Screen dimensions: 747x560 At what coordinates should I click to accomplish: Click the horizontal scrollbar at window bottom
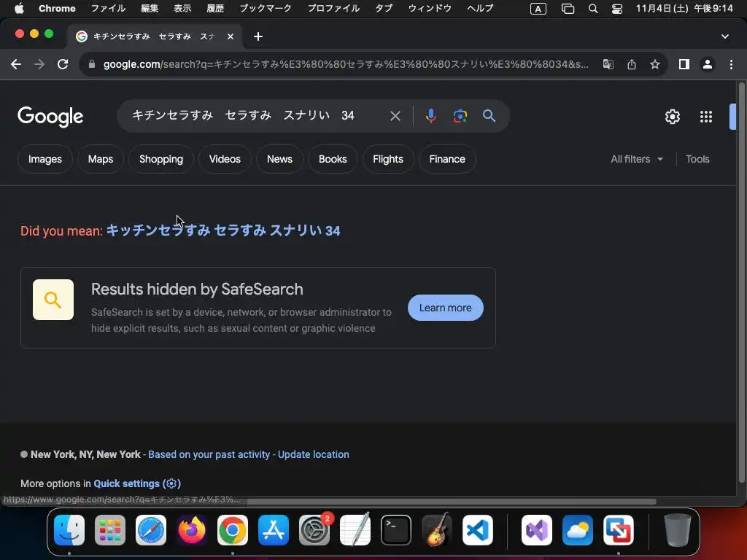tap(451, 502)
